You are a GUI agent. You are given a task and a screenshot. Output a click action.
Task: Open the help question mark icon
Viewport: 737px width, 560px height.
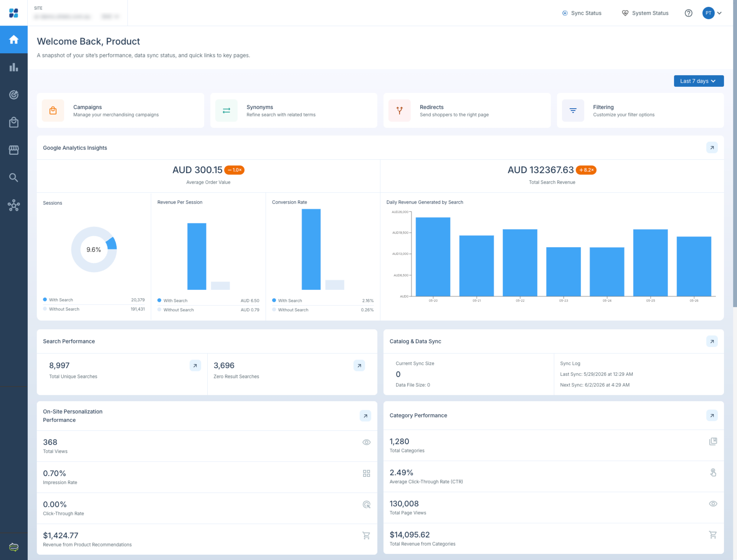coord(688,13)
